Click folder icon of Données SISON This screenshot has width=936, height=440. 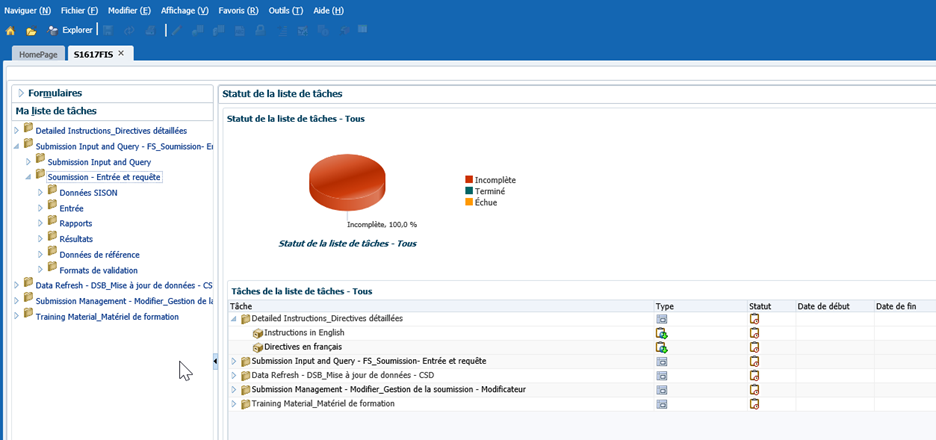(52, 191)
